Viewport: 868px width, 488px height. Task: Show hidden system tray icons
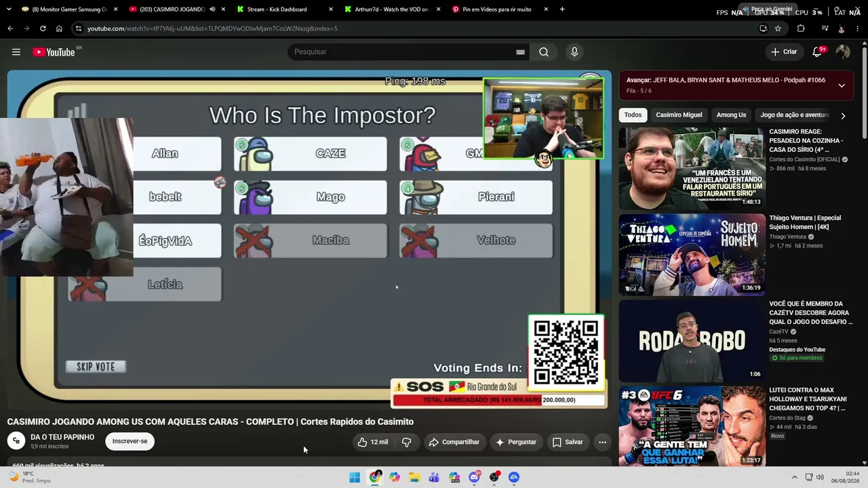point(793,477)
